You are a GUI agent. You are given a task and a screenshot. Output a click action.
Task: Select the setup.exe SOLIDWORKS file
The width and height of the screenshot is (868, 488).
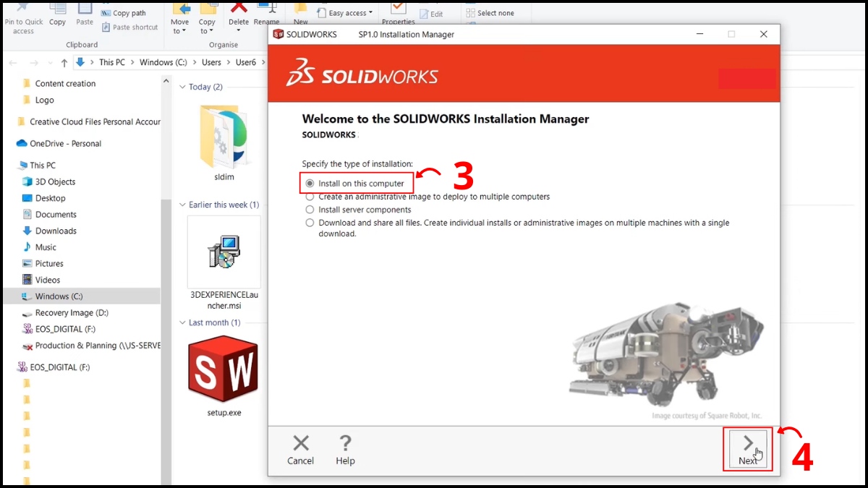[224, 377]
